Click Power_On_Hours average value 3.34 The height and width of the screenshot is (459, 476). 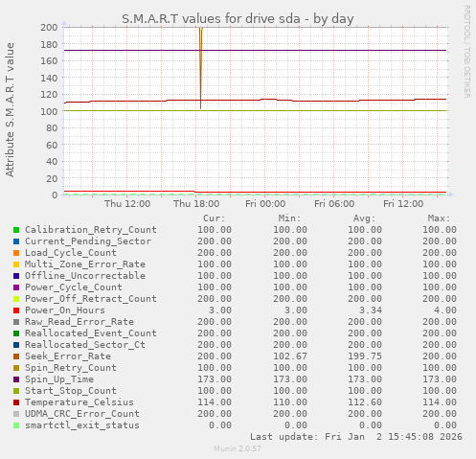[371, 310]
